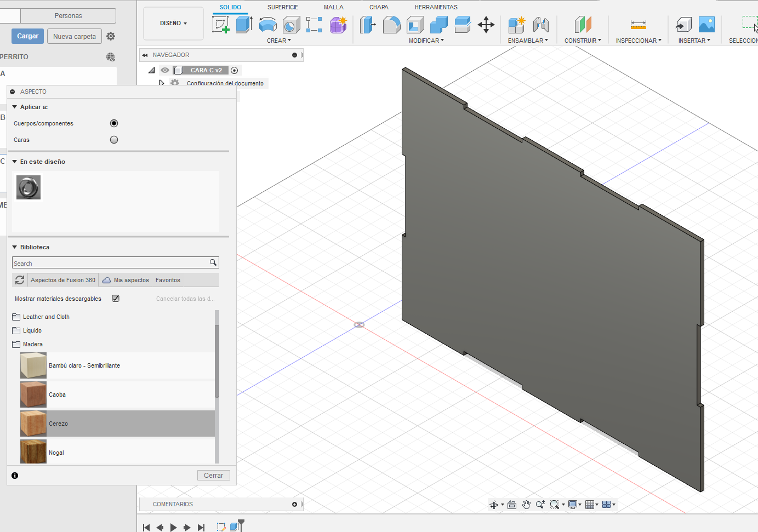This screenshot has width=758, height=532.
Task: Open the Mis aspectos tab
Action: [x=126, y=280]
